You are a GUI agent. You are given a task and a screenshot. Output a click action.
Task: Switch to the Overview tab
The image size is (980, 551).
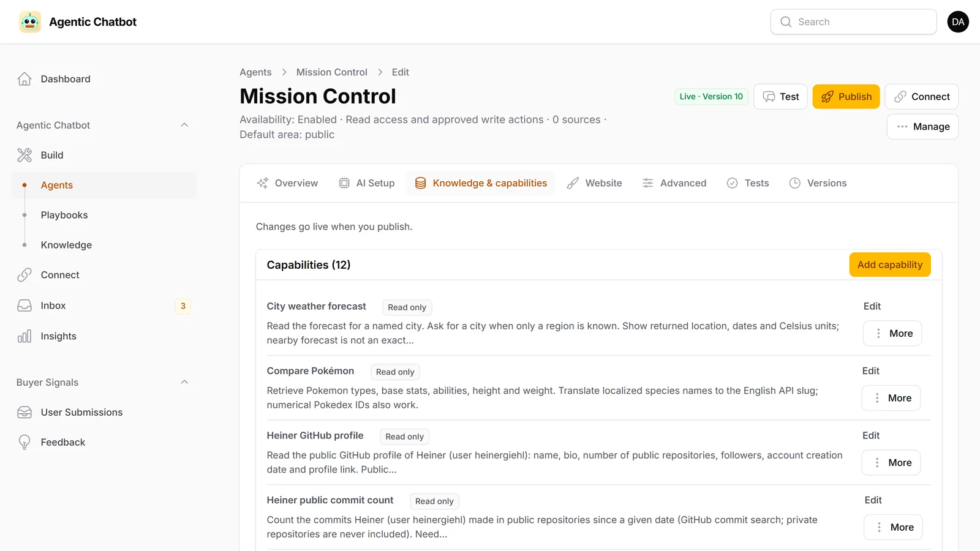288,183
